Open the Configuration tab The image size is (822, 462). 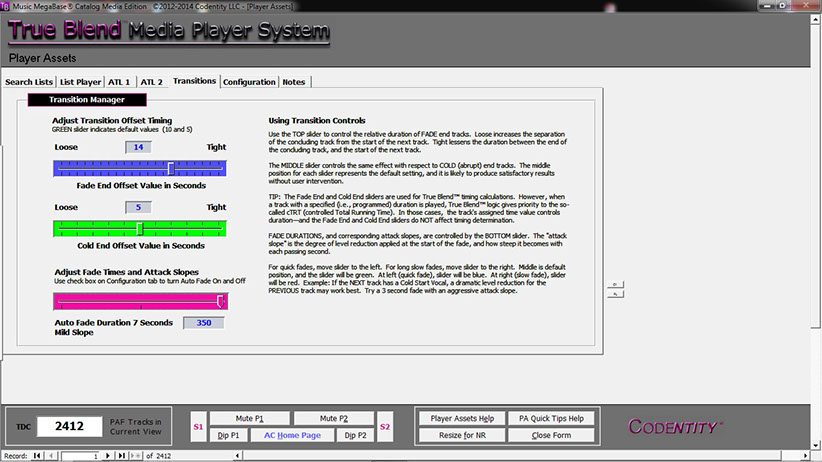[249, 82]
